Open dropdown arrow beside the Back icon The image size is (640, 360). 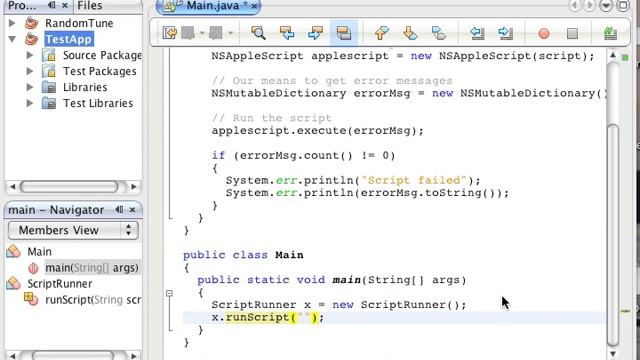(202, 33)
